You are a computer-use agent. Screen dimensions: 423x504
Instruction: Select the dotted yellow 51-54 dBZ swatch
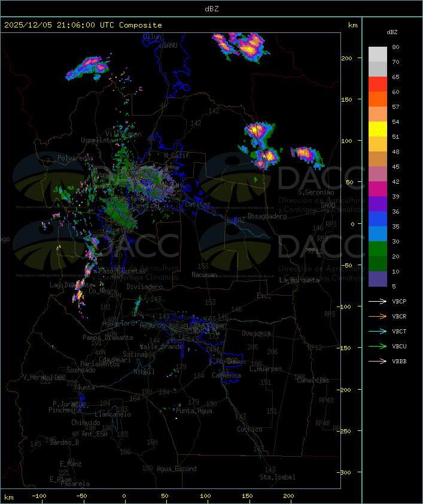coord(378,129)
